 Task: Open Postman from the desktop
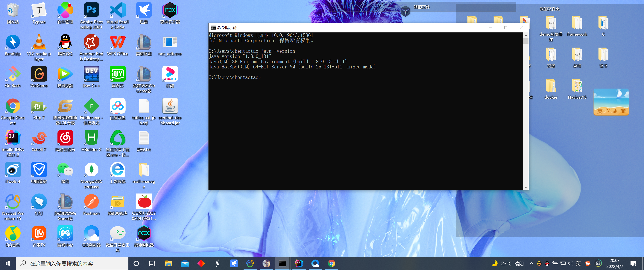[x=91, y=202]
